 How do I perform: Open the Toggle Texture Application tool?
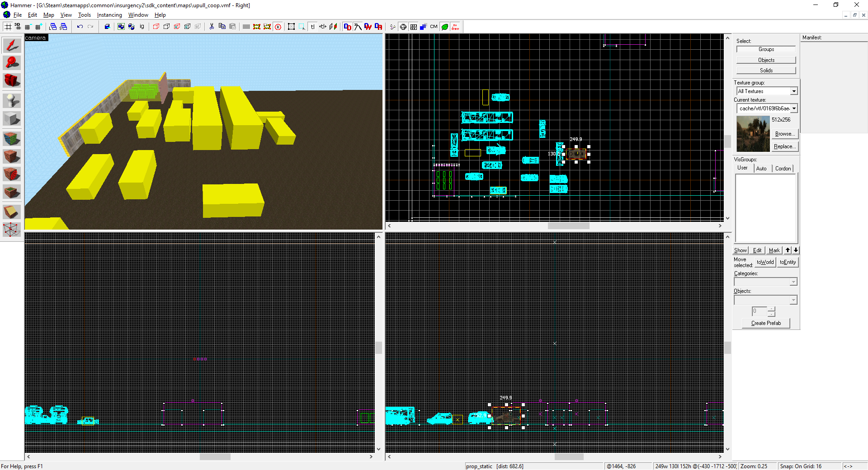click(12, 138)
